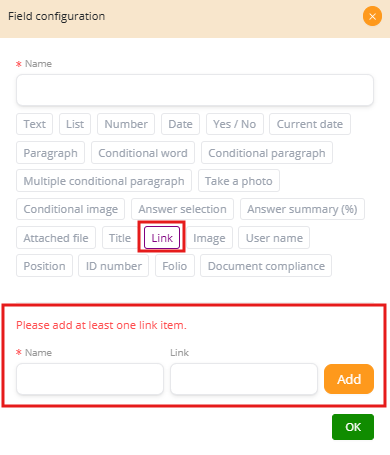This screenshot has height=455, width=390.
Task: Select the Paragraph field type
Action: 50,153
